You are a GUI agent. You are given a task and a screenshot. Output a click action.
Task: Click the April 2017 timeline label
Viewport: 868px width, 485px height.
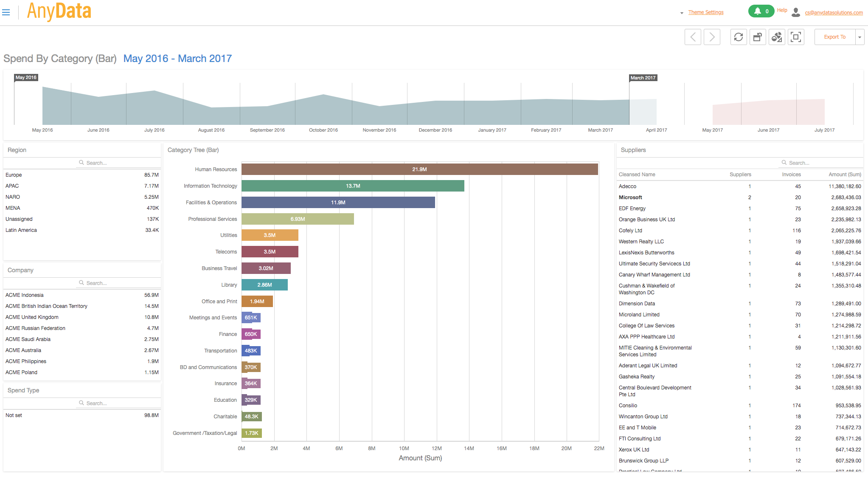click(656, 130)
